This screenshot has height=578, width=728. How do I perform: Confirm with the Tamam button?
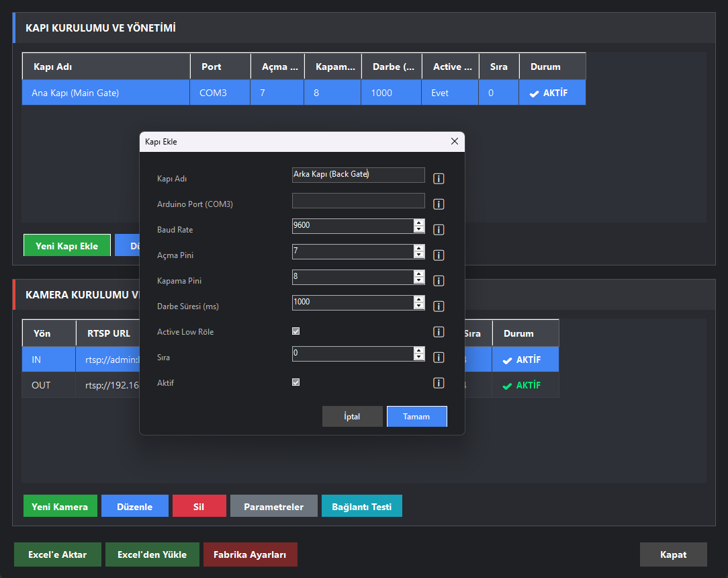click(417, 416)
